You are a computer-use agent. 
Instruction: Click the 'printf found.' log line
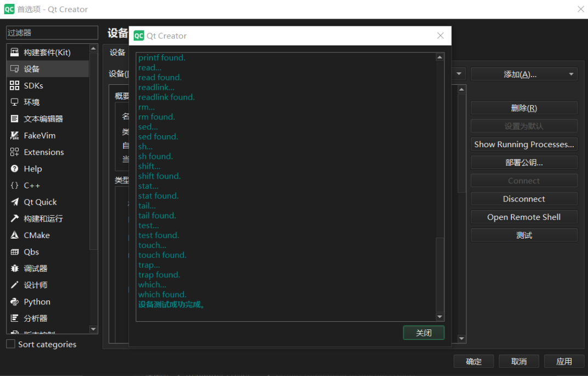tap(162, 57)
